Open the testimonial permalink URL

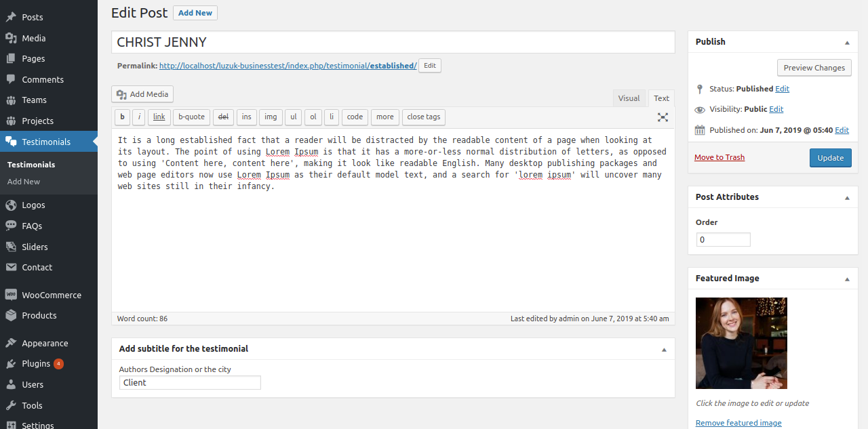click(288, 66)
